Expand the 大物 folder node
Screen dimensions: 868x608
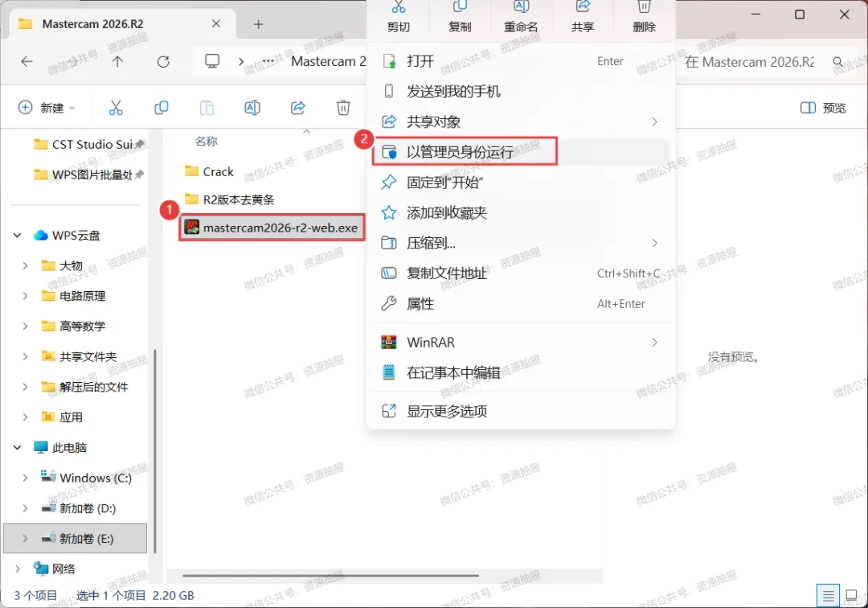[x=25, y=265]
